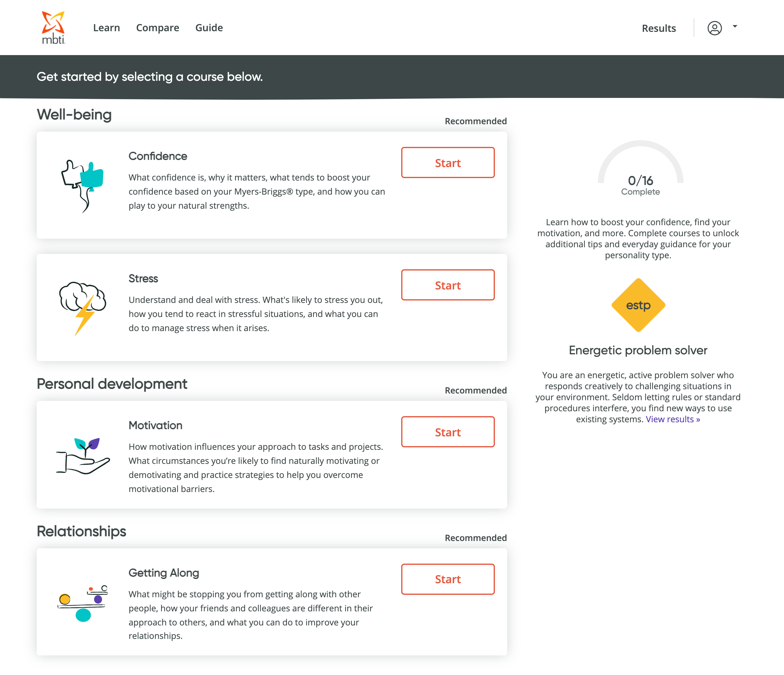Click the 0/16 Complete progress gauge
This screenshot has width=784, height=675.
tap(640, 170)
